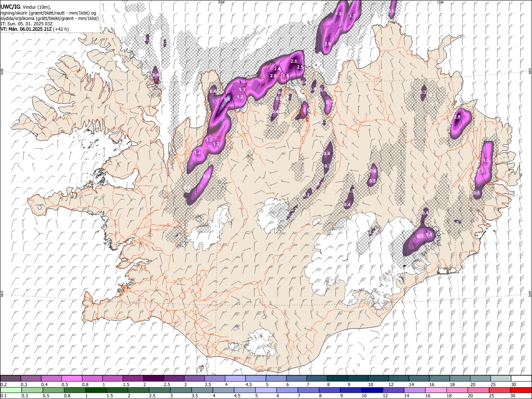Image resolution: width=532 pixels, height=399 pixels.
Task: Click the 'rigning/skúrir' description line
Action: tap(48, 13)
